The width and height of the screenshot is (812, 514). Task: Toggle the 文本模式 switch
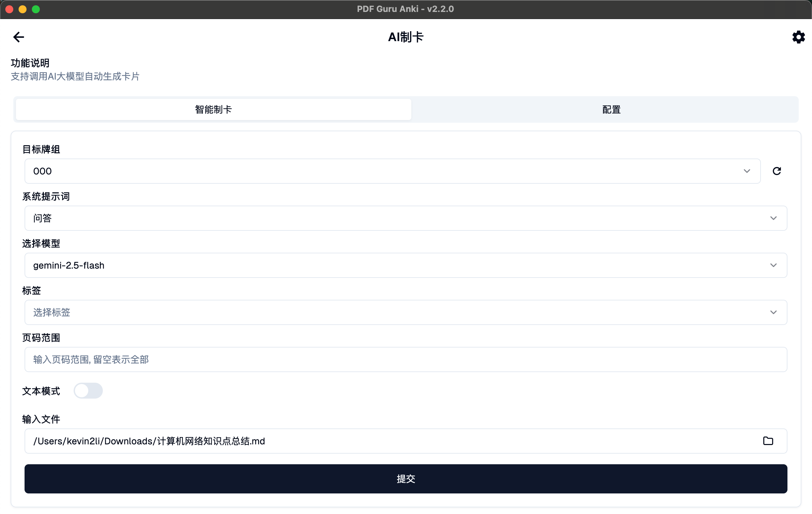click(88, 391)
